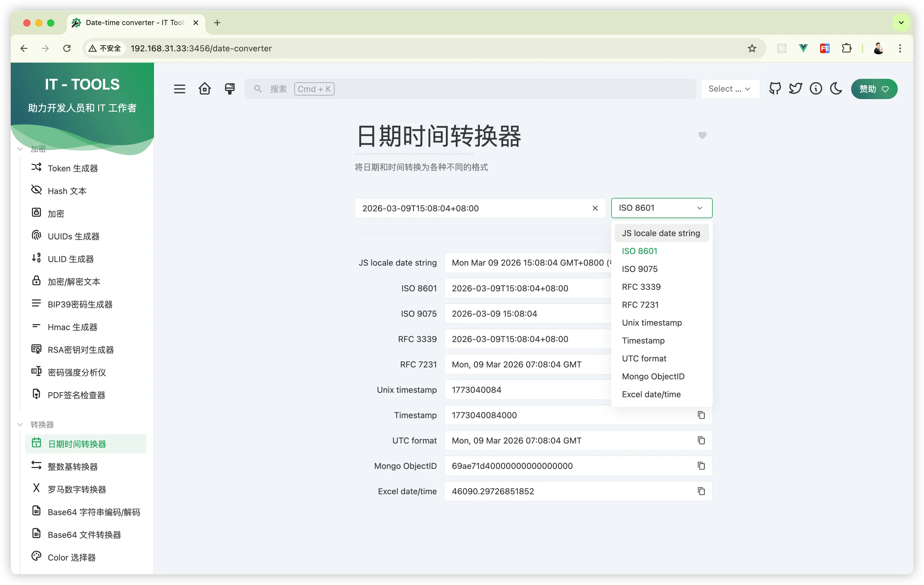Screen dimensions: 924x585
Task: Open 加密 tool with lock icon
Action: [86, 213]
